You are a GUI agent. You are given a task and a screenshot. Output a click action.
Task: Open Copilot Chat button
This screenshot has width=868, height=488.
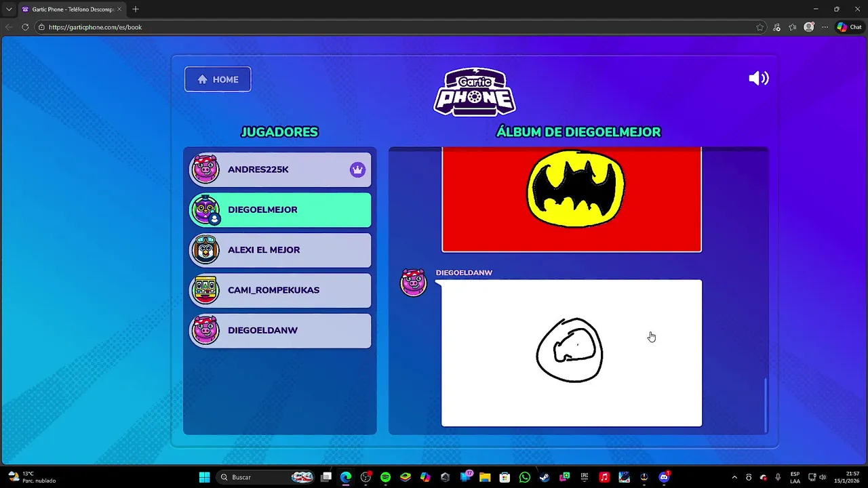point(849,27)
